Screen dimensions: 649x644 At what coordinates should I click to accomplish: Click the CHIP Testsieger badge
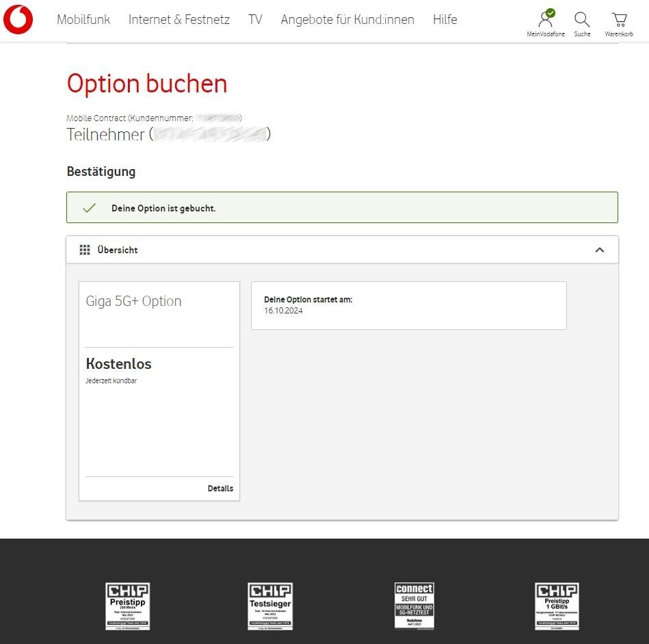tap(270, 606)
